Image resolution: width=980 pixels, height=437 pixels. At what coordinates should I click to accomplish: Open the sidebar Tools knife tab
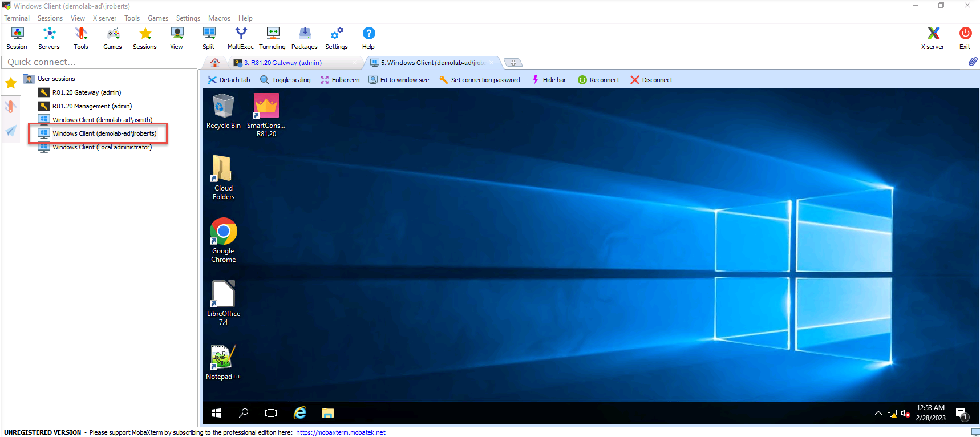pos(11,107)
